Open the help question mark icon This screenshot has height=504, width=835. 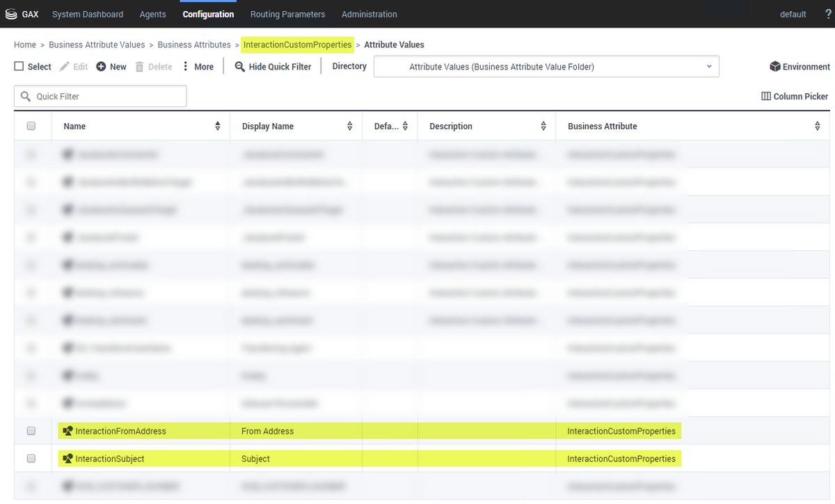click(827, 14)
